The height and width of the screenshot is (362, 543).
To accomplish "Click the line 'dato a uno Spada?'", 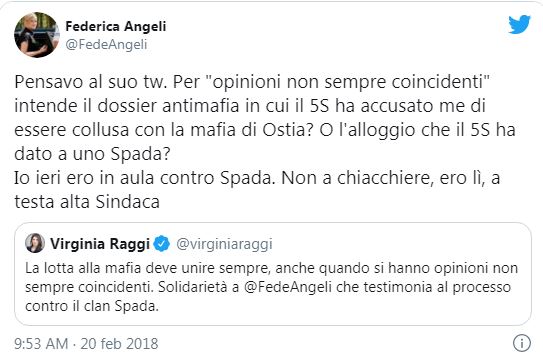I will (x=92, y=154).
